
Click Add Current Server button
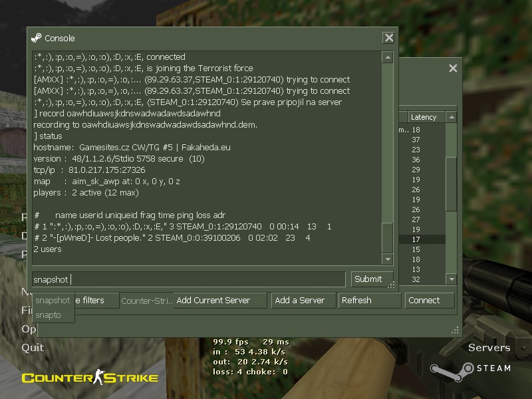pyautogui.click(x=220, y=301)
